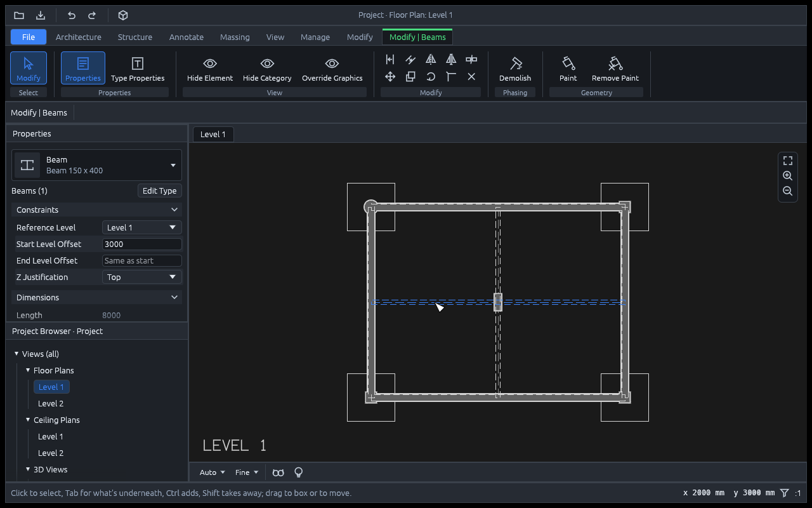This screenshot has width=812, height=508.
Task: Select the Mirror - Pick Axis tool
Action: point(431,60)
